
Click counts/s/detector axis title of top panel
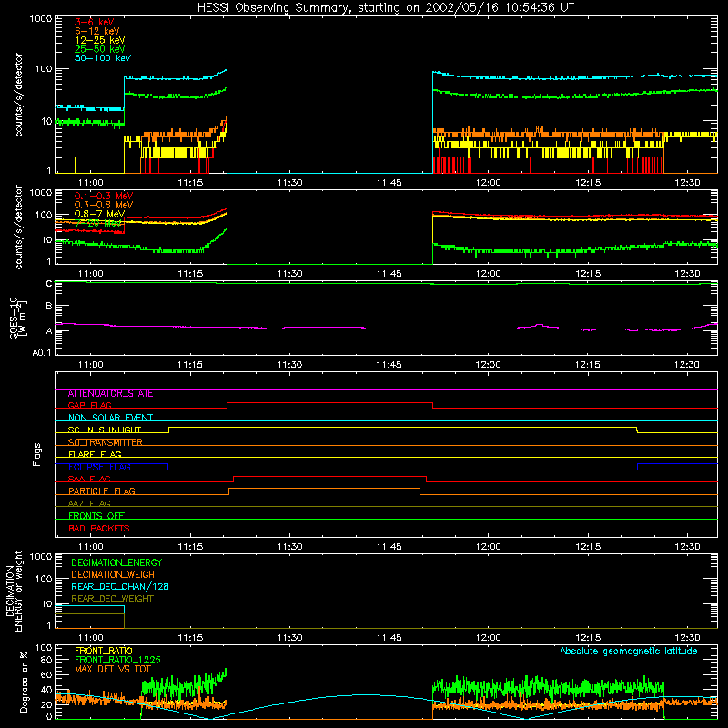click(18, 95)
